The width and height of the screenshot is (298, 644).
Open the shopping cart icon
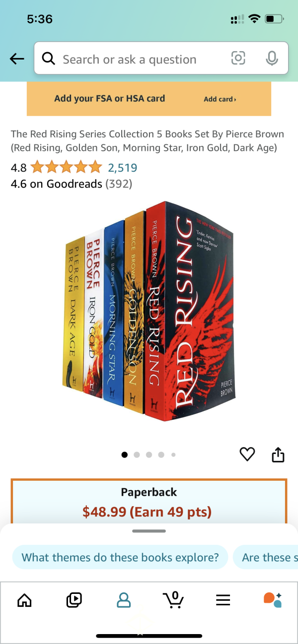173,600
